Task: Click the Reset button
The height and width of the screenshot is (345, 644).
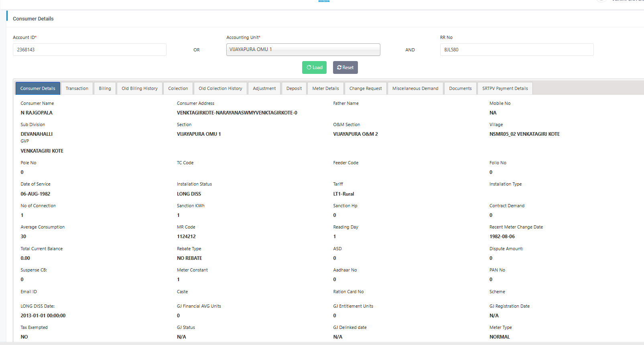Action: [x=345, y=67]
